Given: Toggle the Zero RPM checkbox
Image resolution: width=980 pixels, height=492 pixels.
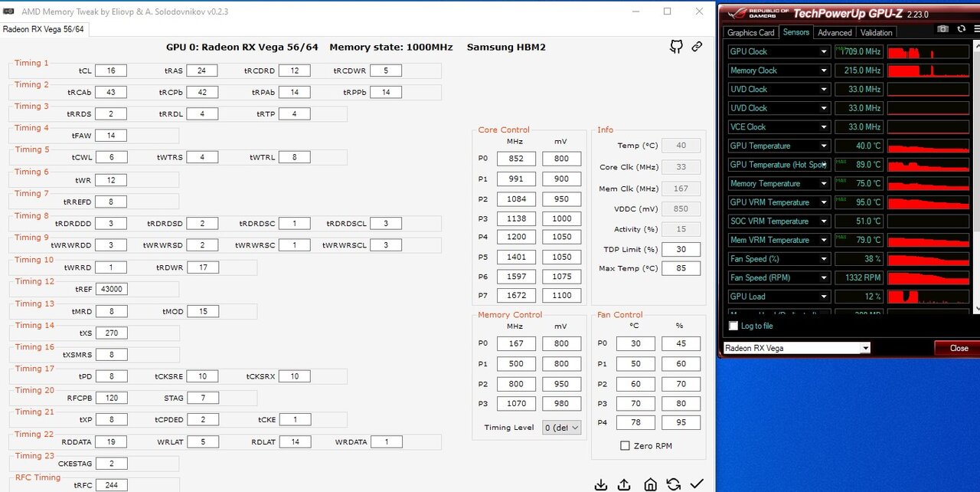Looking at the screenshot, I should click(625, 445).
